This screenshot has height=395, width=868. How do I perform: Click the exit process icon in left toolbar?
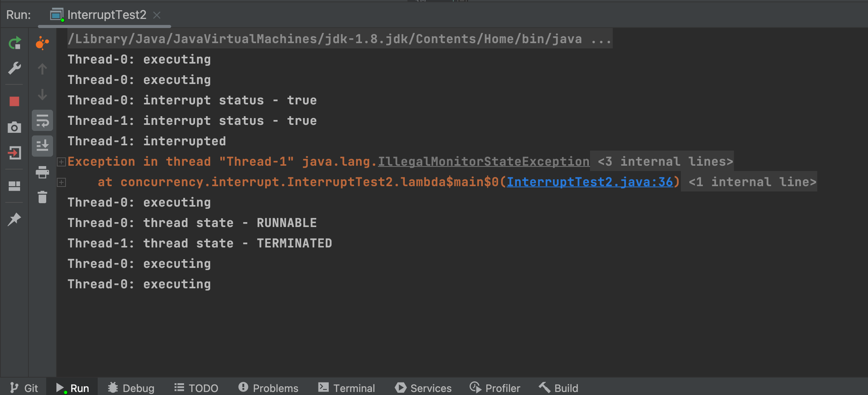tap(14, 153)
